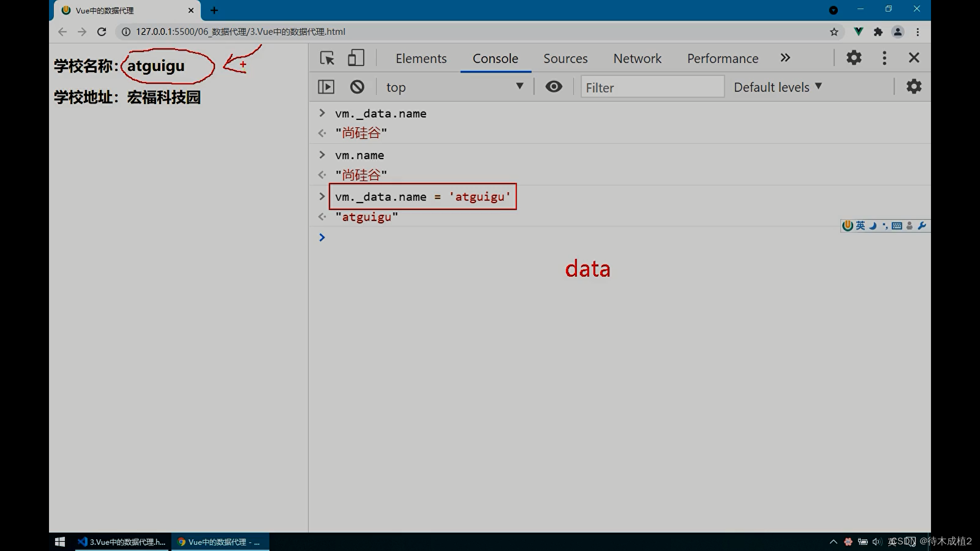Open the Network tab

tap(638, 59)
